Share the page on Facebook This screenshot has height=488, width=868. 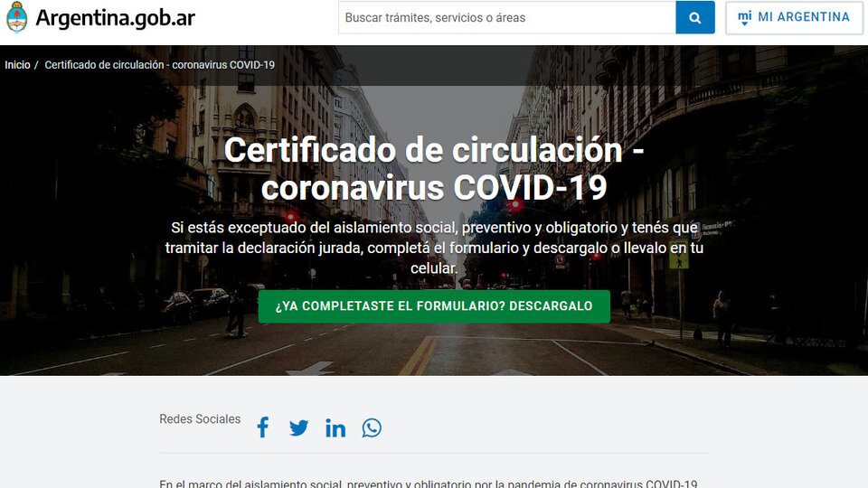click(x=262, y=427)
